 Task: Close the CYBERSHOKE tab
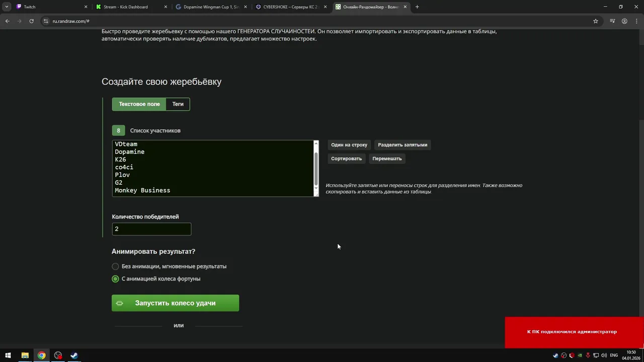tap(325, 7)
